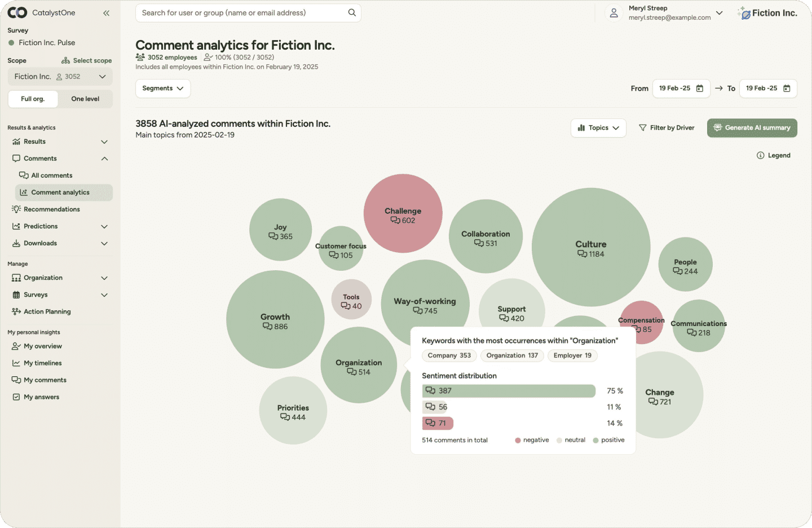Click the user profile avatar icon

click(614, 13)
